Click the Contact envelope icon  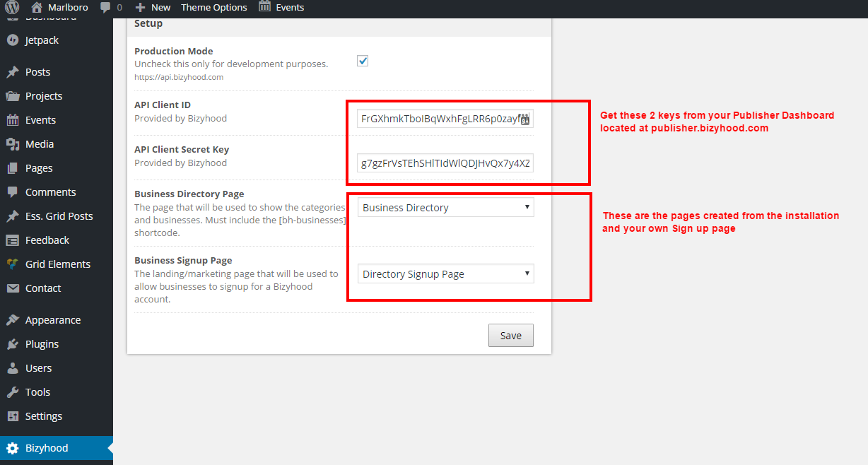pos(12,288)
